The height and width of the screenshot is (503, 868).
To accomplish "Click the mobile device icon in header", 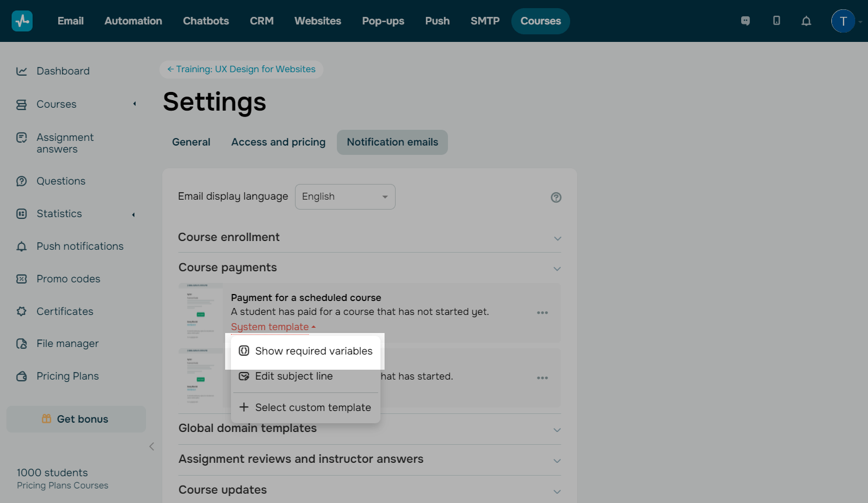I will pos(776,21).
